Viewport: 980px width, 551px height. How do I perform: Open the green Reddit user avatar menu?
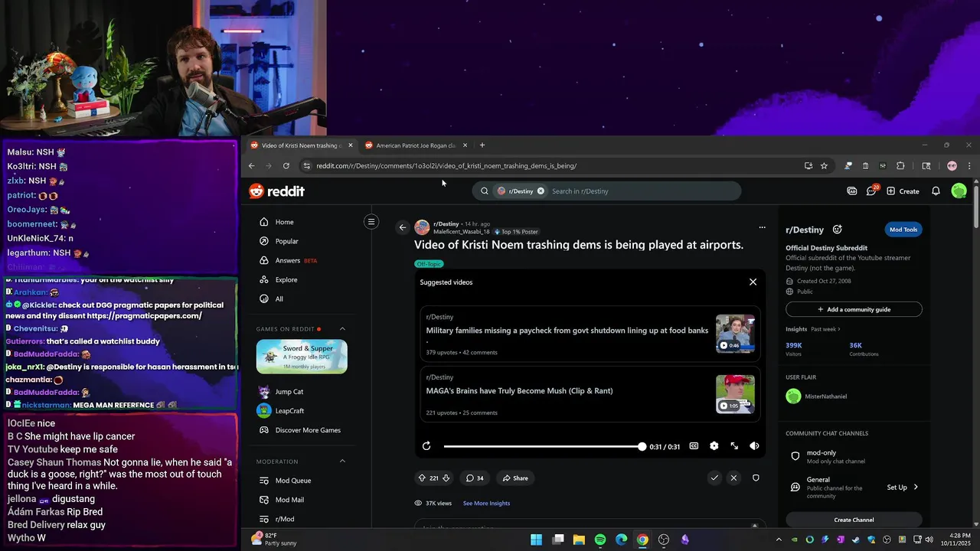[959, 191]
